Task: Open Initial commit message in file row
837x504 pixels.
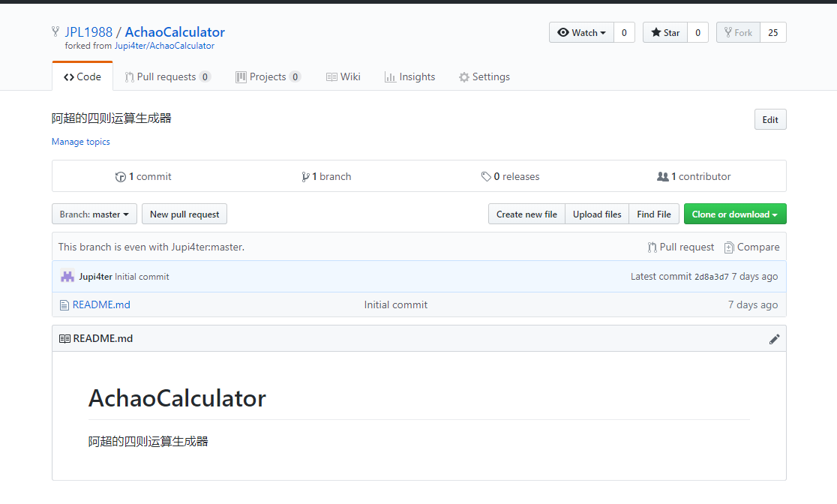Action: click(x=395, y=304)
